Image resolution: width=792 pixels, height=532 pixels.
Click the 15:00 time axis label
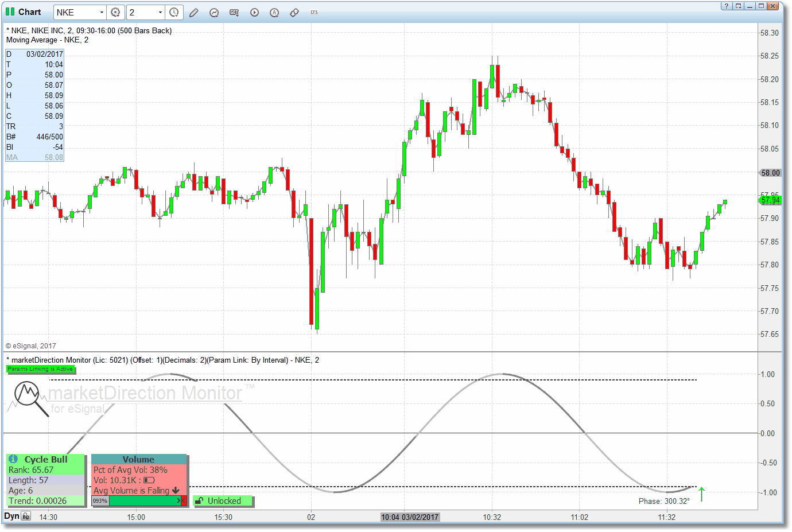tap(136, 517)
